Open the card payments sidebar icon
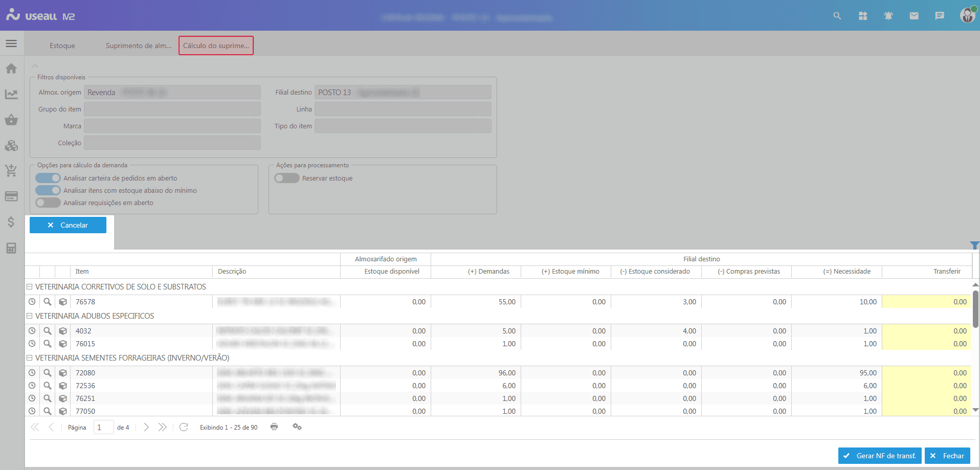The width and height of the screenshot is (980, 470). pyautogui.click(x=11, y=196)
